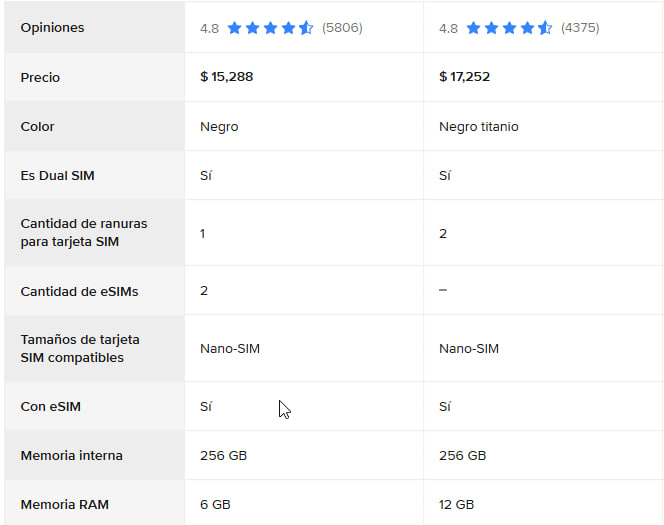Click the Opiniones row label
The width and height of the screenshot is (664, 525).
click(53, 28)
